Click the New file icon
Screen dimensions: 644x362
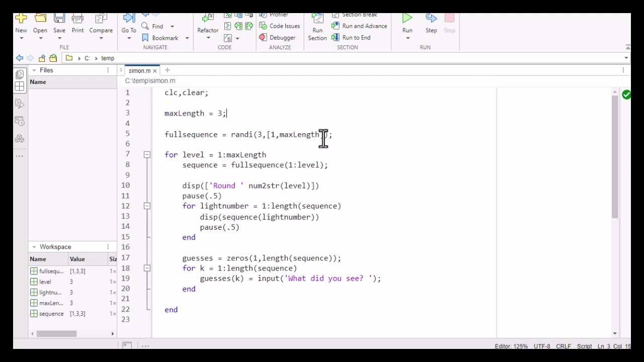[21, 19]
